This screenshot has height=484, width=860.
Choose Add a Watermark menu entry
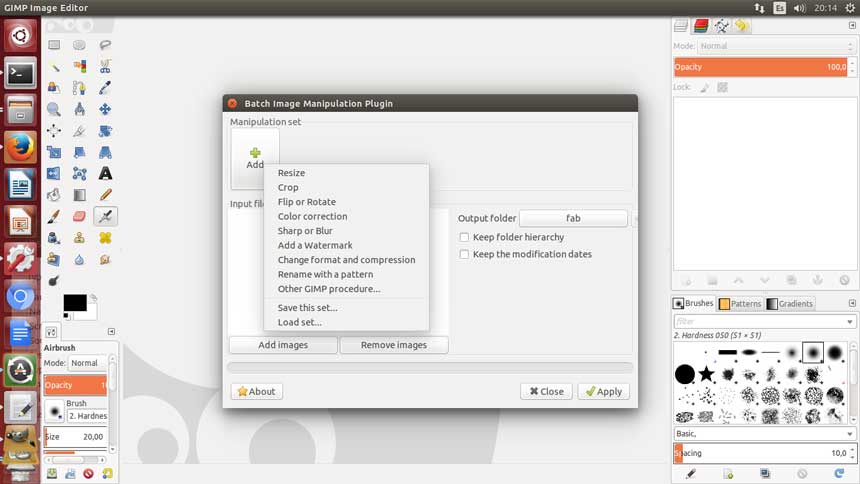pos(315,245)
